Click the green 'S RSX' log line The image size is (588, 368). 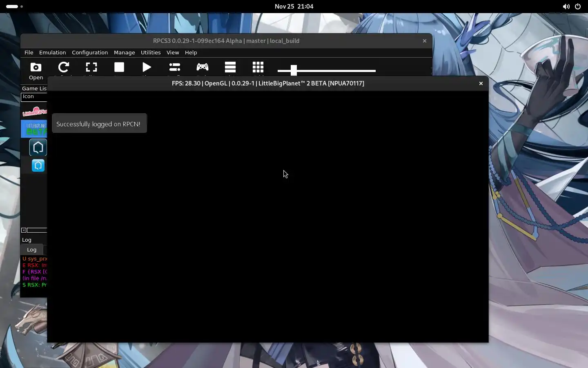coord(34,285)
